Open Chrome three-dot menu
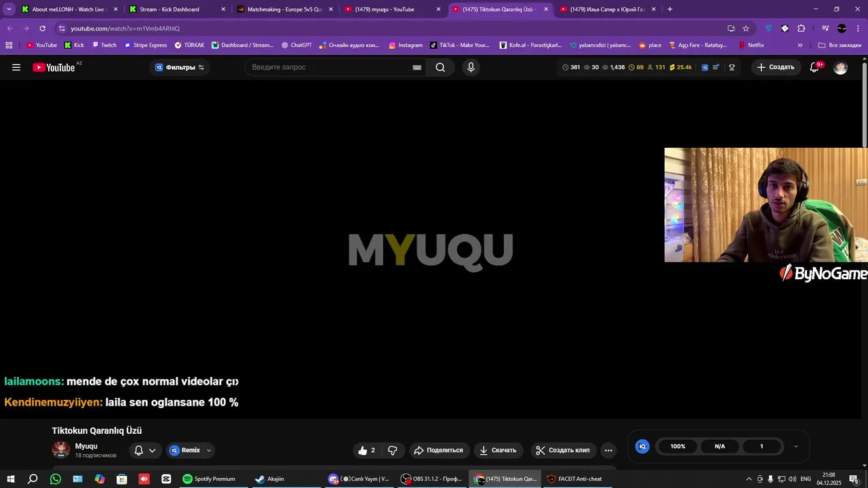This screenshot has width=868, height=488. [858, 28]
